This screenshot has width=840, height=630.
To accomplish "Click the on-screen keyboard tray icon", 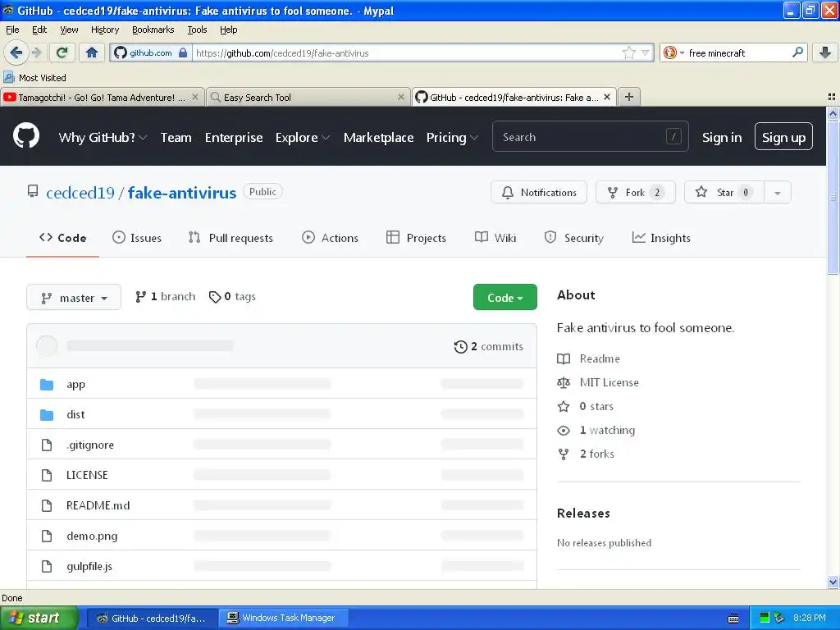I will tap(733, 619).
